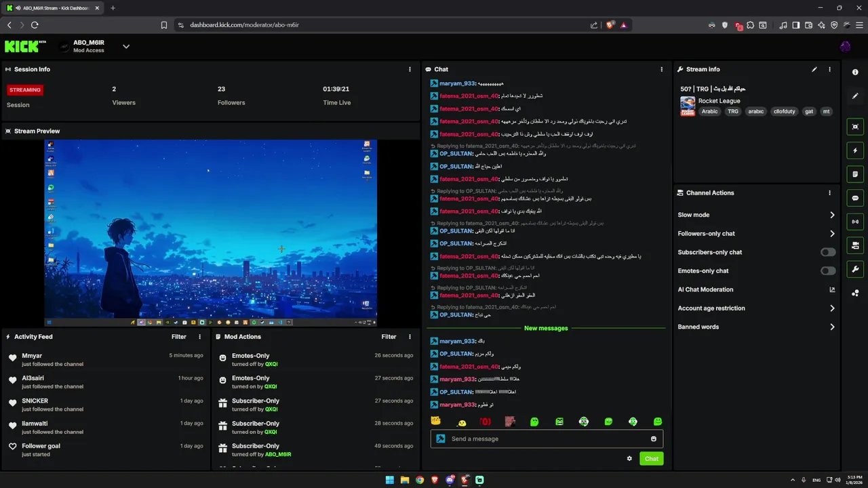
Task: Toggle Emotes-only chat switch
Action: point(828,270)
